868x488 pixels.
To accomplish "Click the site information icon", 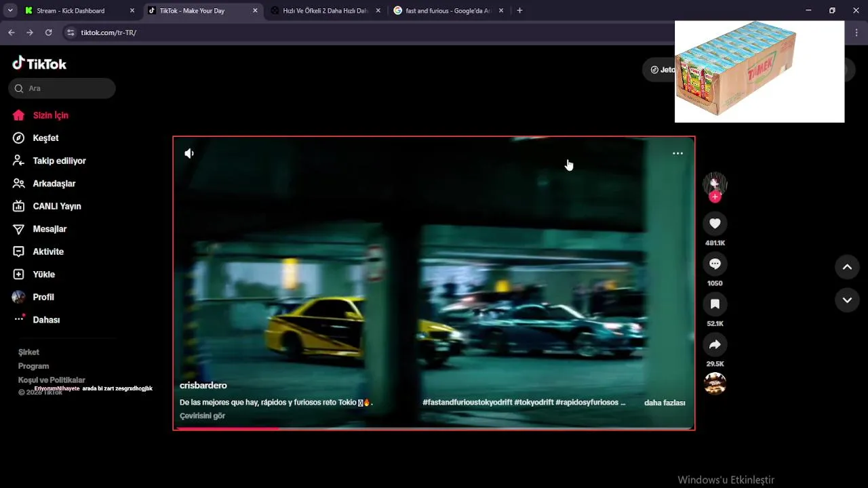I will click(x=71, y=33).
